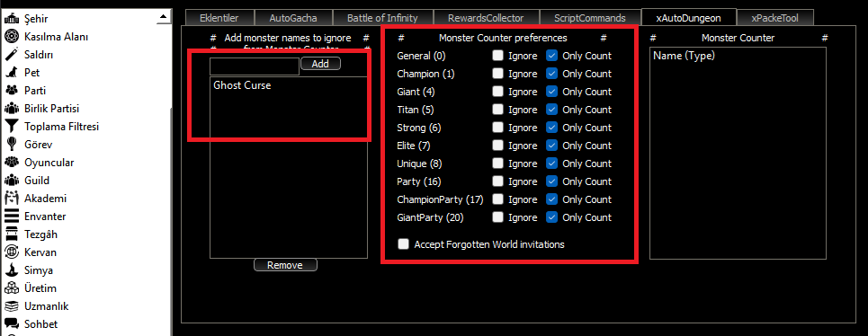Viewport: 868px width, 336px height.
Task: Open the Şehir section icon
Action: pos(11,19)
